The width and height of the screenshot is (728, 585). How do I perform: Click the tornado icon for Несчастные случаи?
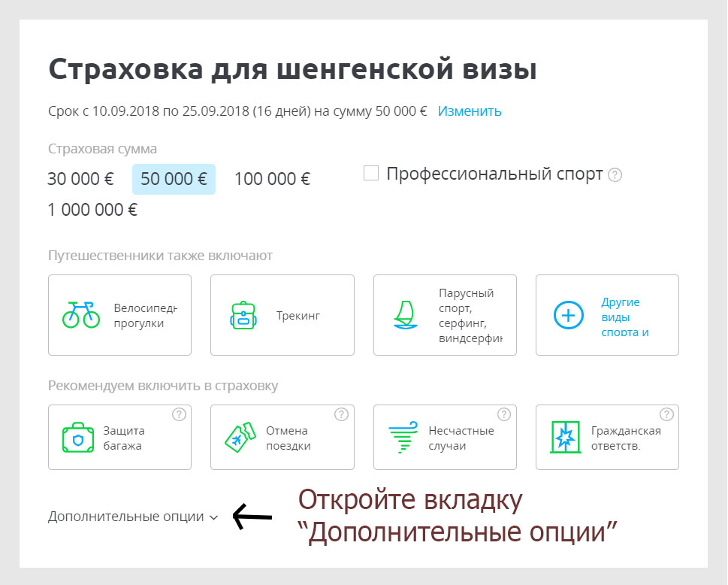click(x=403, y=437)
